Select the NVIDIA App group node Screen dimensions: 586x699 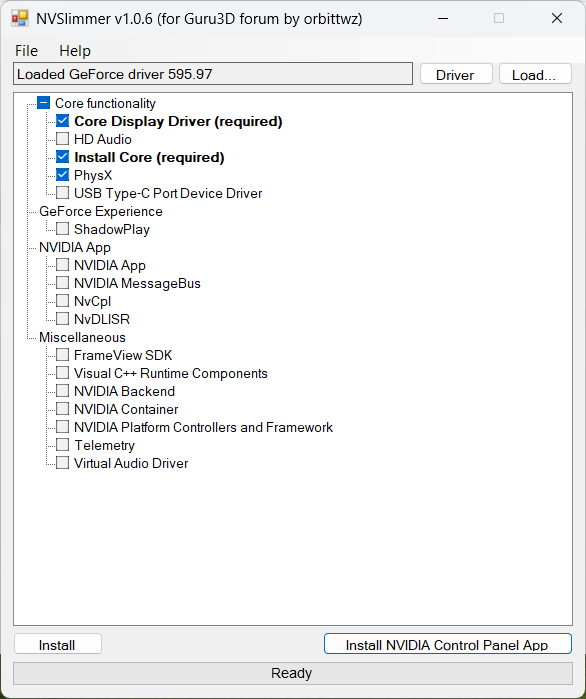tap(75, 247)
